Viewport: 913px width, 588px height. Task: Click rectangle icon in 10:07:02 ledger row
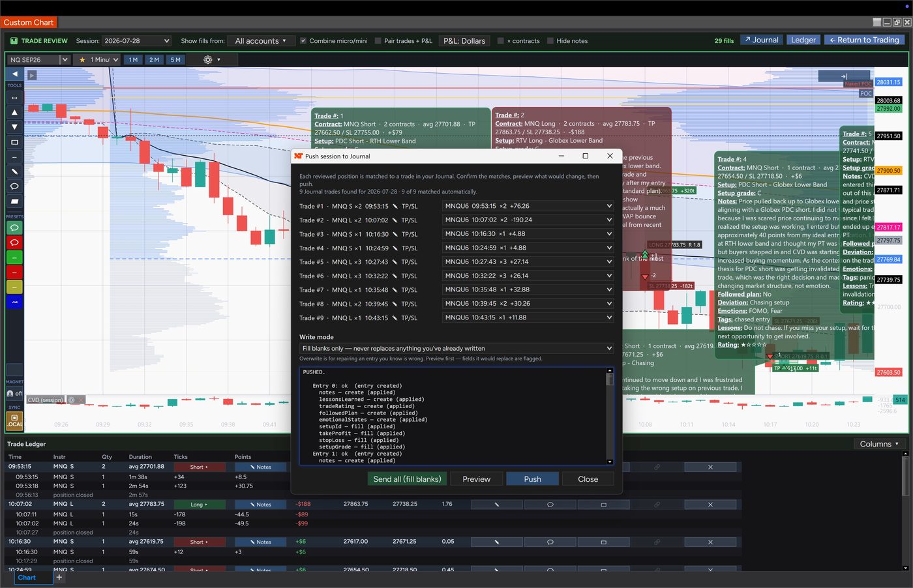[x=603, y=505]
